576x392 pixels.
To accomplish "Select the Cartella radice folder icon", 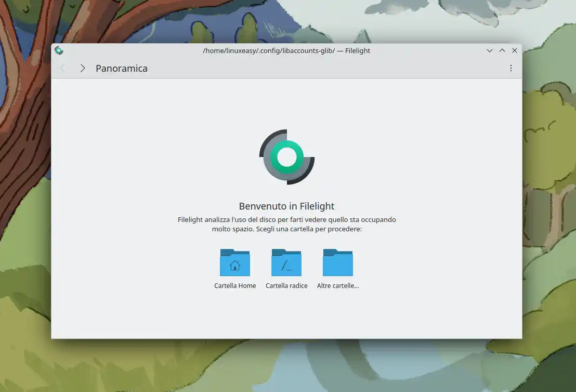I will [x=286, y=263].
